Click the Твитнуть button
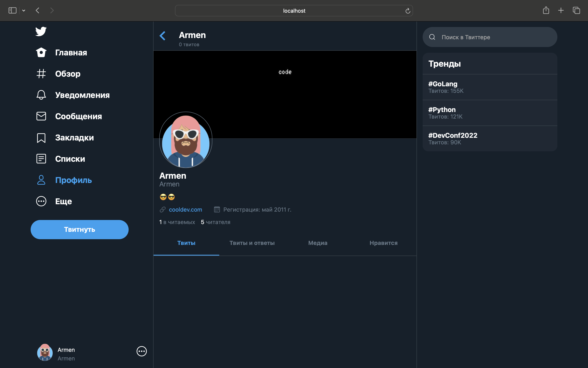The height and width of the screenshot is (368, 588). (x=79, y=230)
